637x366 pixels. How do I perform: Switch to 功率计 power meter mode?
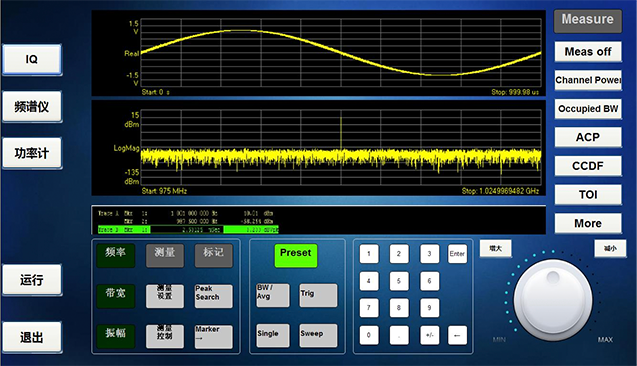pyautogui.click(x=32, y=153)
